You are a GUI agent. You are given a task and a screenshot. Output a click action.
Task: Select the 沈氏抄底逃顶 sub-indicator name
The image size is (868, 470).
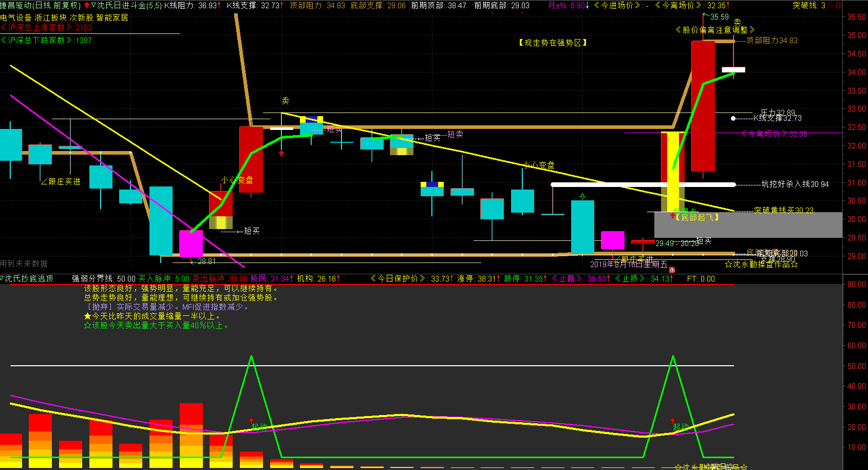(29, 278)
